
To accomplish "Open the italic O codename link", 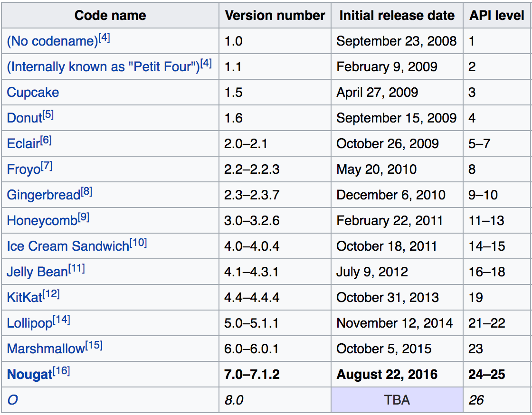I will point(12,400).
